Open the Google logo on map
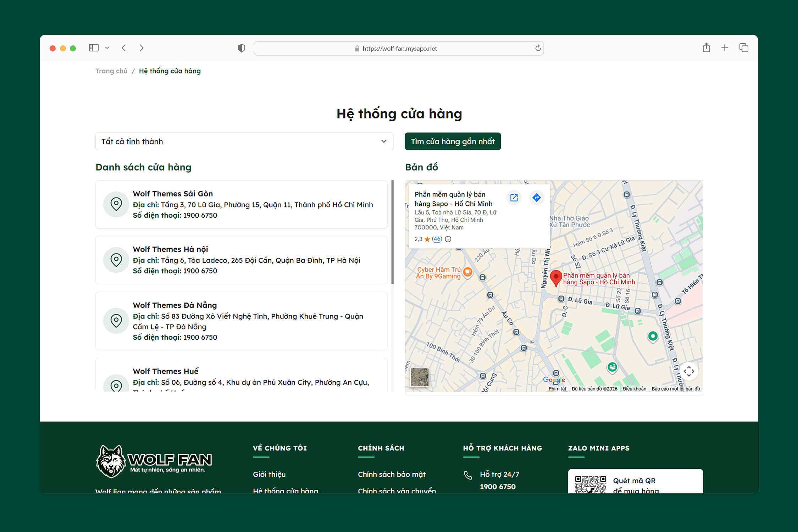Viewport: 798px width, 532px height. point(554,380)
